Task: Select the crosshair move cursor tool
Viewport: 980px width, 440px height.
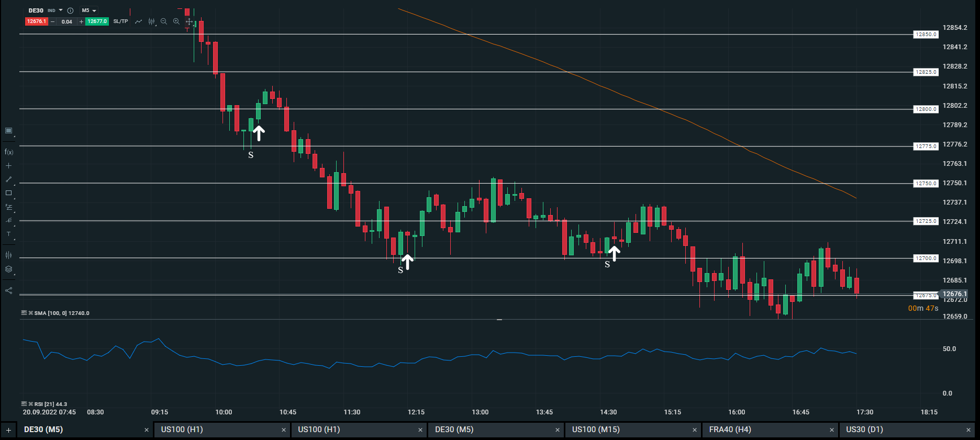Action: tap(189, 21)
